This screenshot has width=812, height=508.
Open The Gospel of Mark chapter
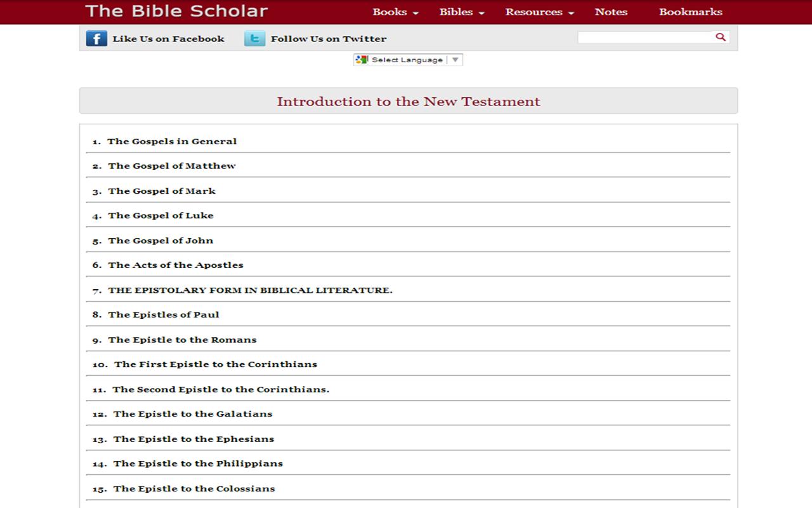click(x=162, y=191)
